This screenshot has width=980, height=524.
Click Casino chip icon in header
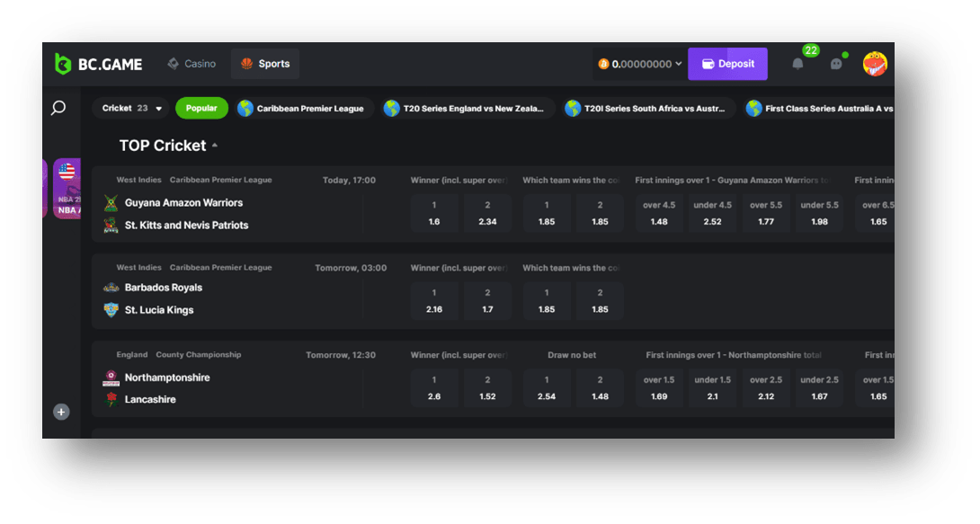(x=174, y=64)
